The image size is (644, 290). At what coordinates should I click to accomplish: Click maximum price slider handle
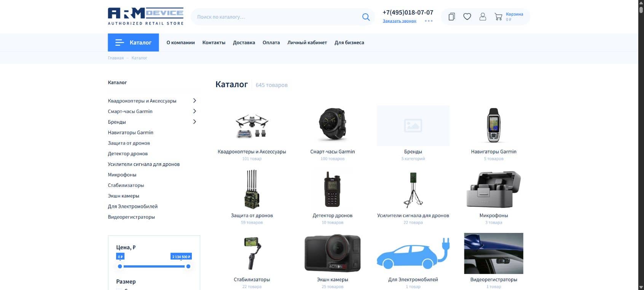tap(188, 266)
